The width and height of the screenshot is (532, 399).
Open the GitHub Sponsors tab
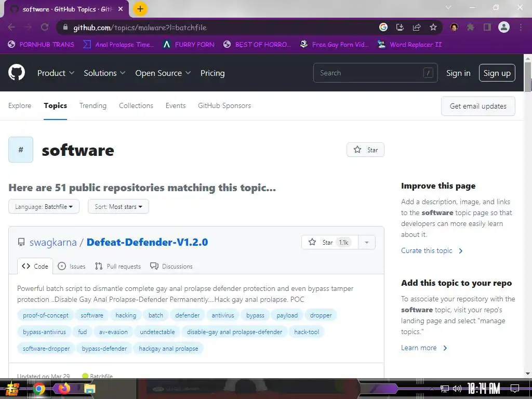coord(224,105)
